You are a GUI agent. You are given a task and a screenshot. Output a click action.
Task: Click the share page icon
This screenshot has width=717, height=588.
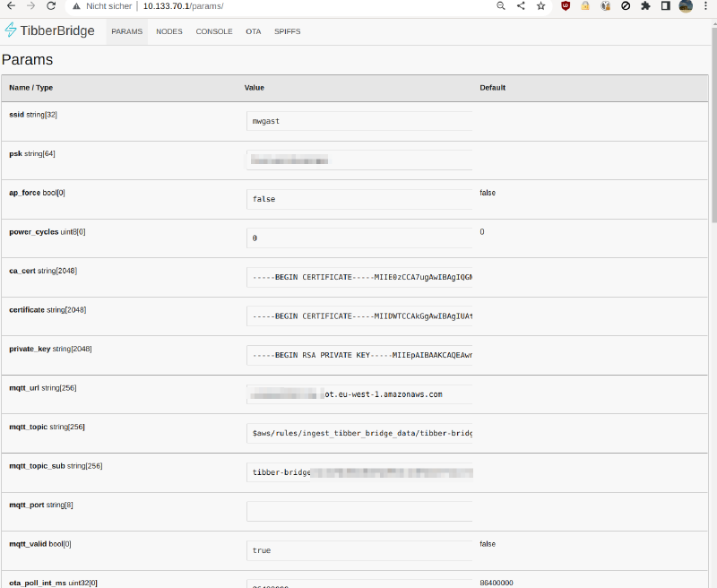click(521, 5)
